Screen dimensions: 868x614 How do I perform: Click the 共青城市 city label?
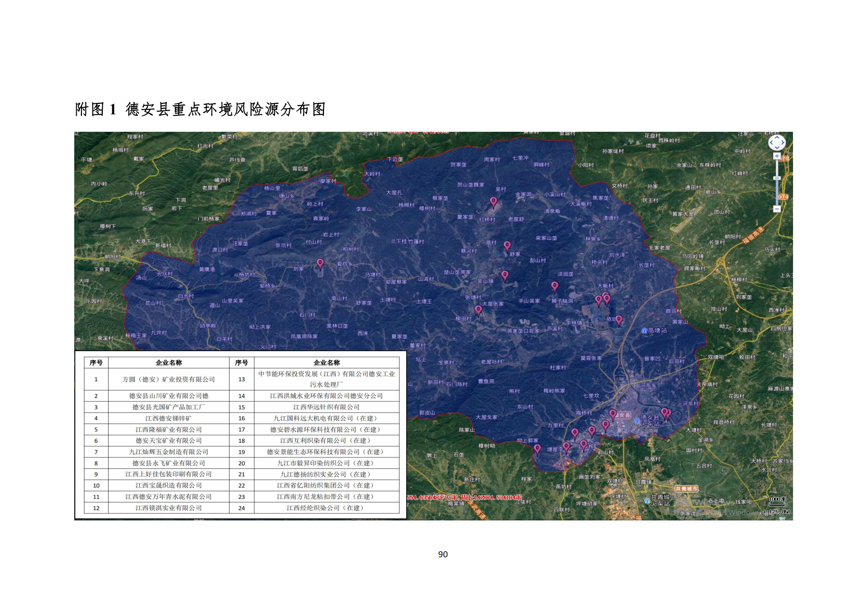[686, 489]
